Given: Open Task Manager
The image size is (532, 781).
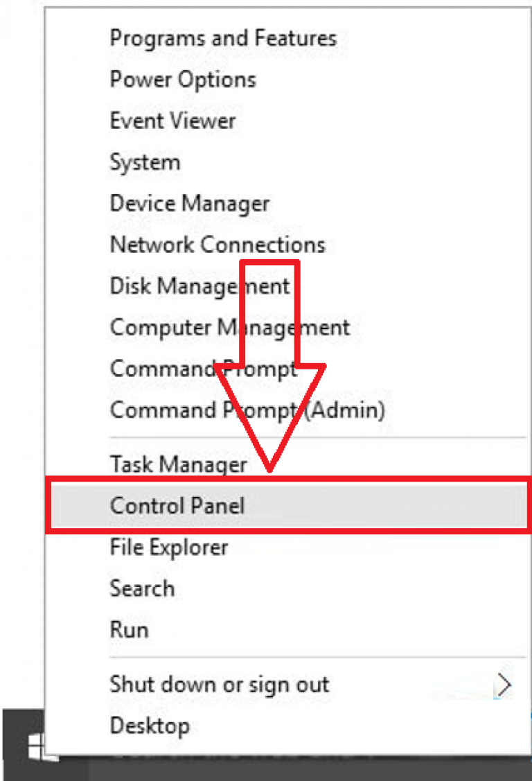Looking at the screenshot, I should tap(179, 464).
